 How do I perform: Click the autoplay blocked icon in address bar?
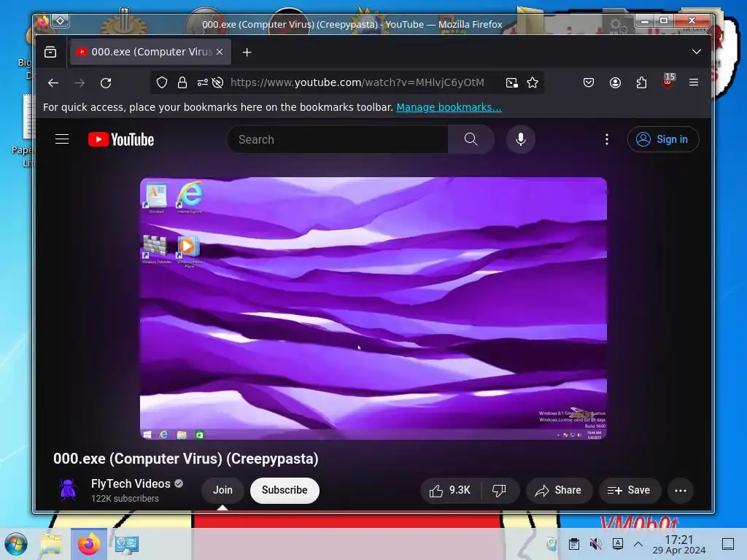(217, 82)
